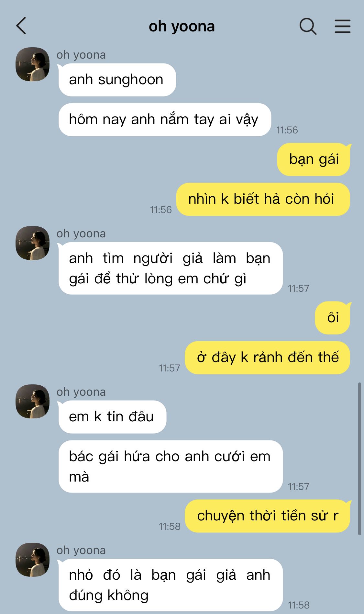Open avatar beside 'anh sunghoon' message
Viewport: 364px width, 614px height.
pyautogui.click(x=32, y=64)
